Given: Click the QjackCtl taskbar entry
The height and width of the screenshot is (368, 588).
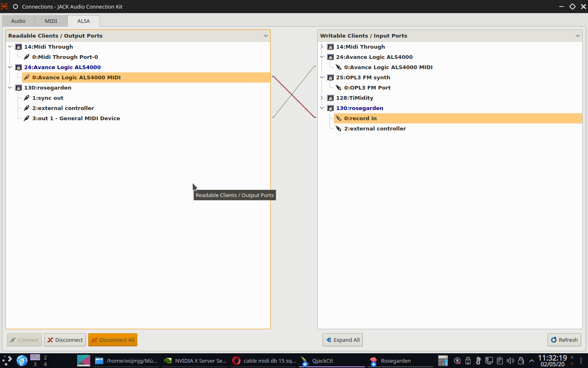Looking at the screenshot, I should coord(332,361).
